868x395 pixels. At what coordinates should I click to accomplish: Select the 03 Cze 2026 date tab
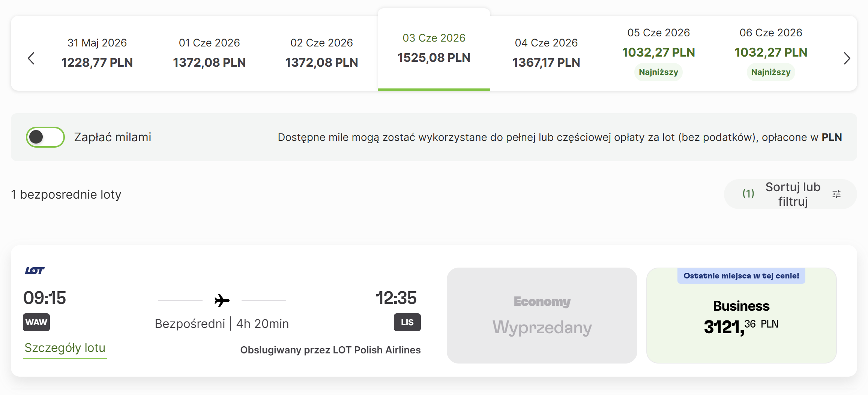[434, 49]
